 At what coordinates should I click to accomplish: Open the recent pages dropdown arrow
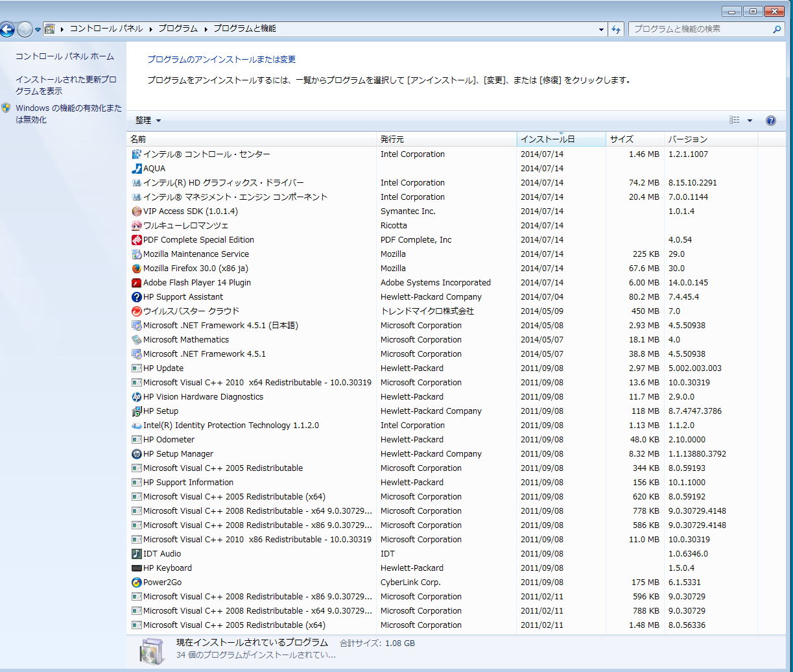point(38,30)
